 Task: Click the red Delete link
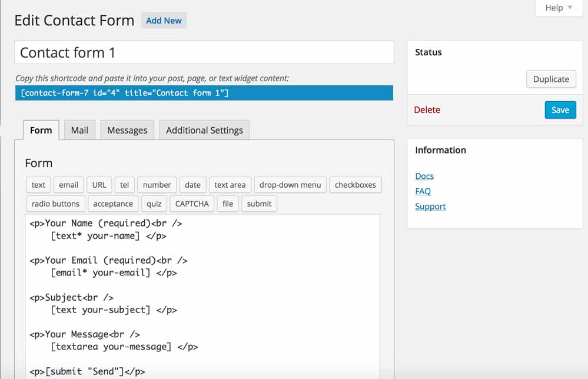[427, 110]
